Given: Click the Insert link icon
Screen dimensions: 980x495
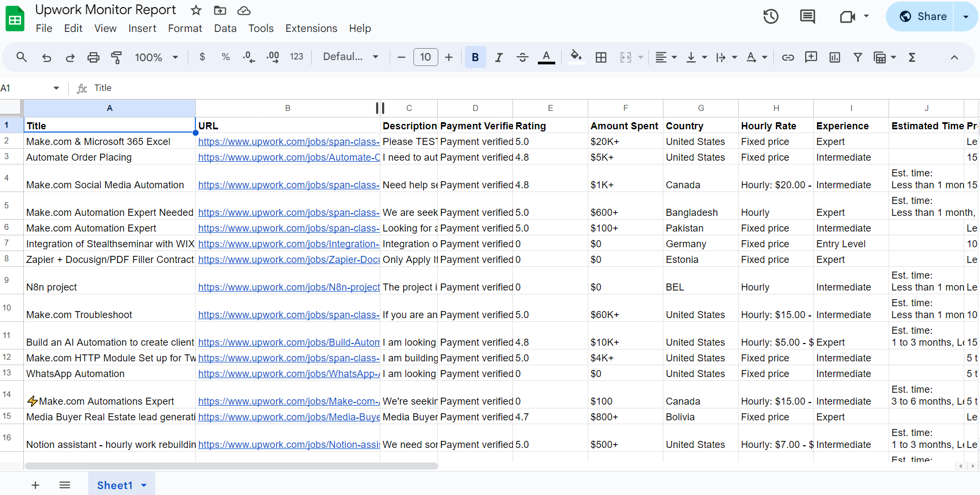Looking at the screenshot, I should (788, 57).
